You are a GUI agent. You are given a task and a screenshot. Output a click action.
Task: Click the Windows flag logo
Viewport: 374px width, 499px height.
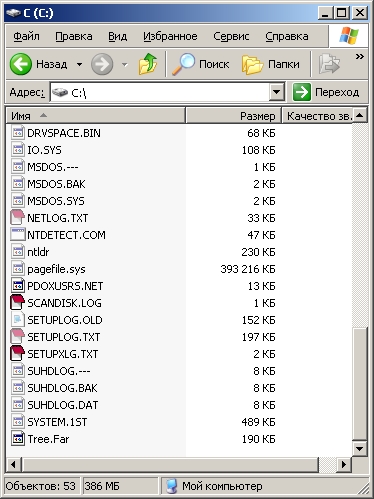349,35
